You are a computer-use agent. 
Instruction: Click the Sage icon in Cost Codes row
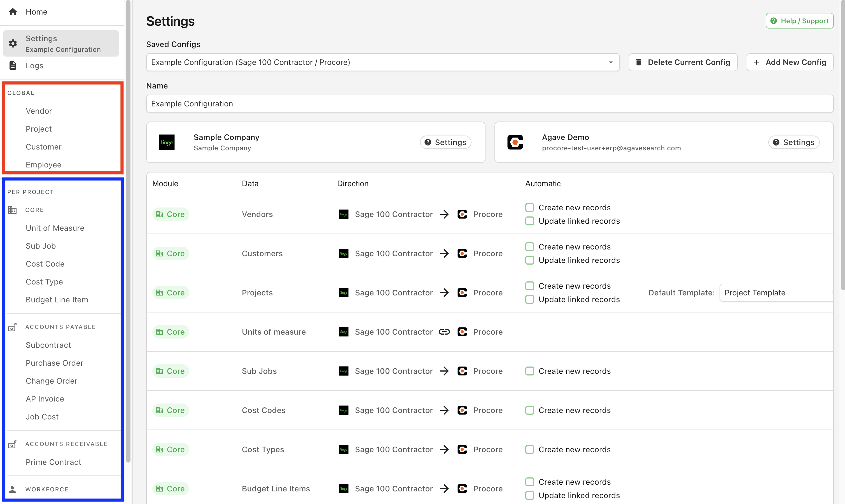(344, 410)
